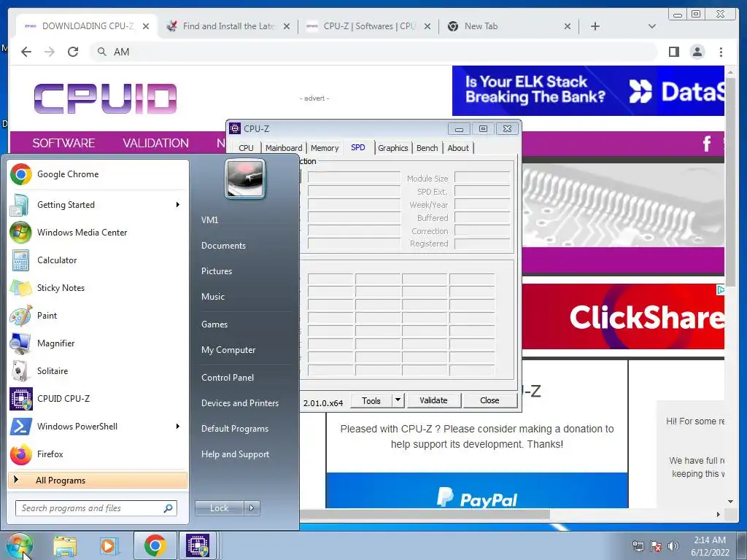747x560 pixels.
Task: Open Windows Explorer from taskbar
Action: click(x=65, y=545)
